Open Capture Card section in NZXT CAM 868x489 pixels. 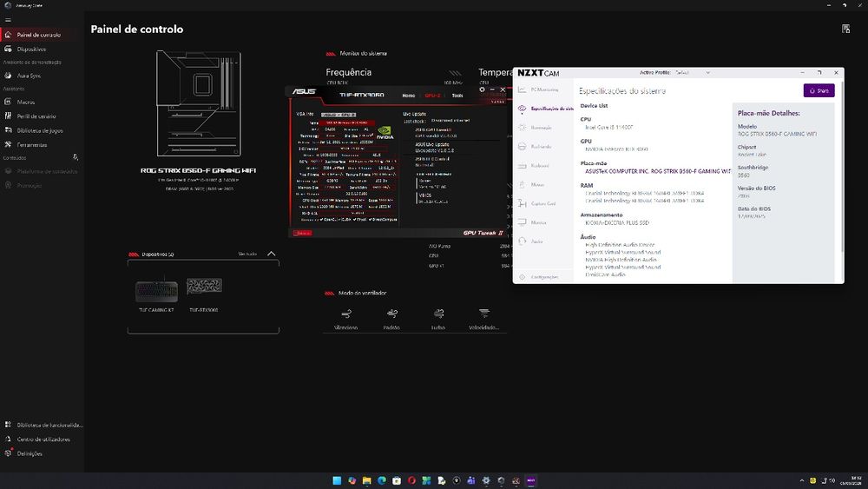[x=544, y=204]
